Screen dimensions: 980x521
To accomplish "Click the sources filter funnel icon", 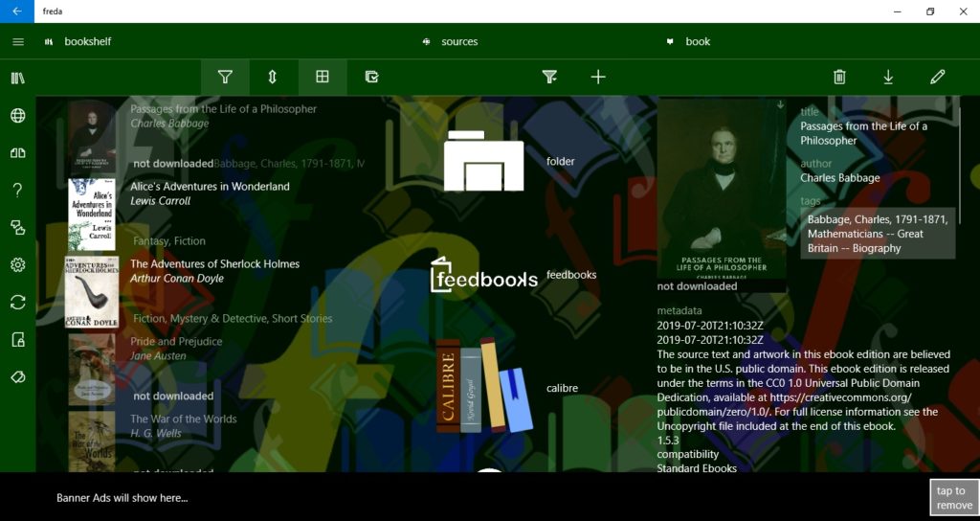I will click(x=549, y=77).
